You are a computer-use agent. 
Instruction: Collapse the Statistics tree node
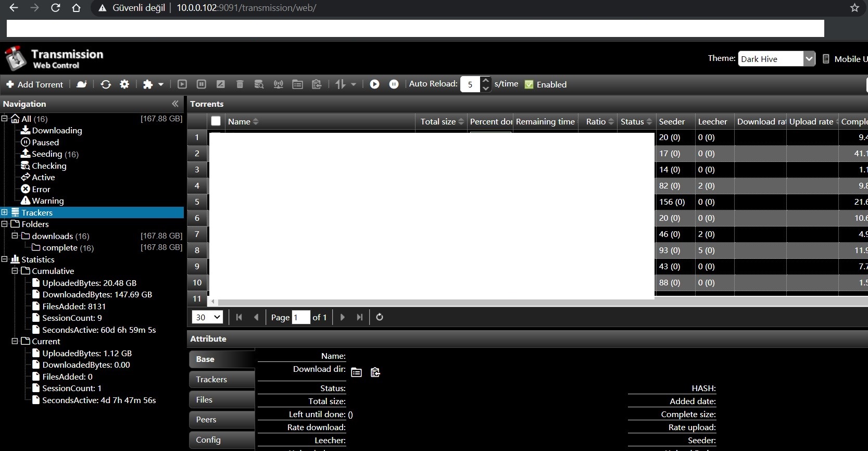[x=5, y=259]
